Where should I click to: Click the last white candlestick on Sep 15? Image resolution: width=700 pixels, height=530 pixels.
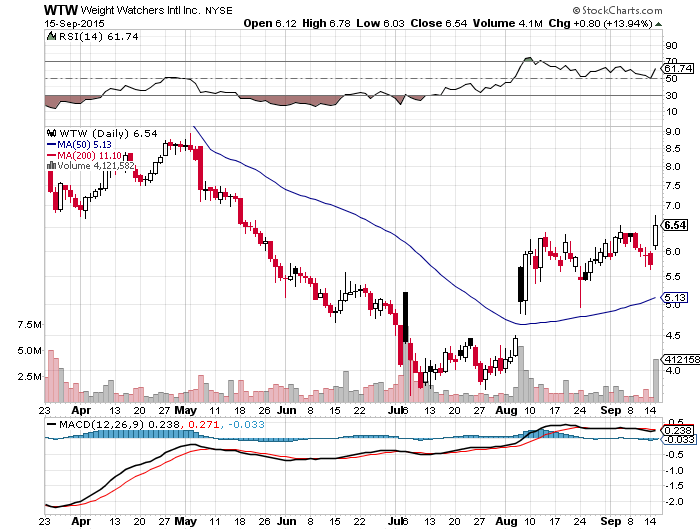[655, 233]
